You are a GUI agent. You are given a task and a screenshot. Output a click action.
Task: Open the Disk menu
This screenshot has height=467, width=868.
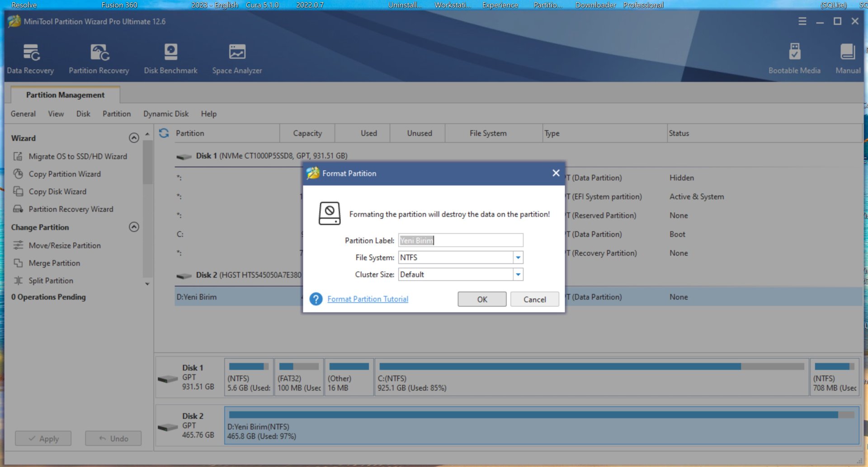83,114
